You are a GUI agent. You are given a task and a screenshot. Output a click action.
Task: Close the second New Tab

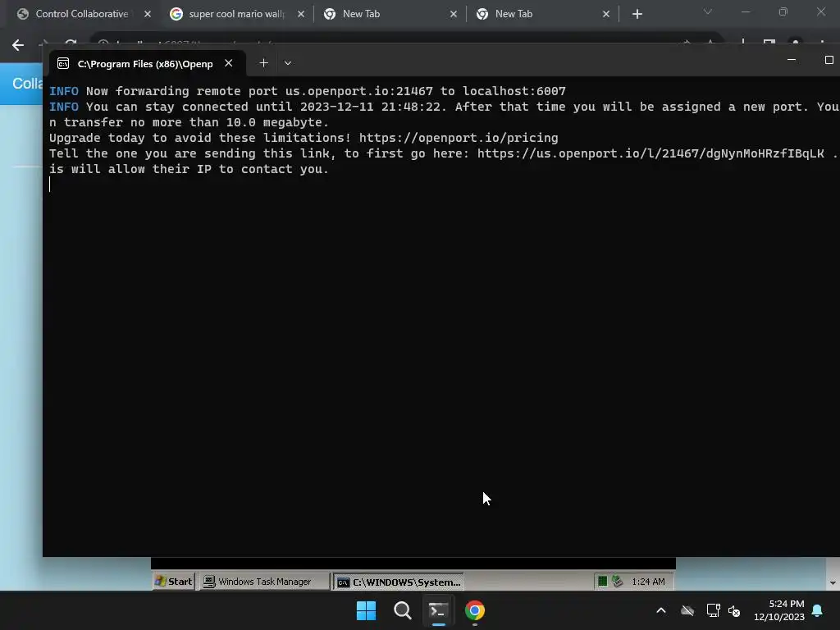[x=606, y=14]
